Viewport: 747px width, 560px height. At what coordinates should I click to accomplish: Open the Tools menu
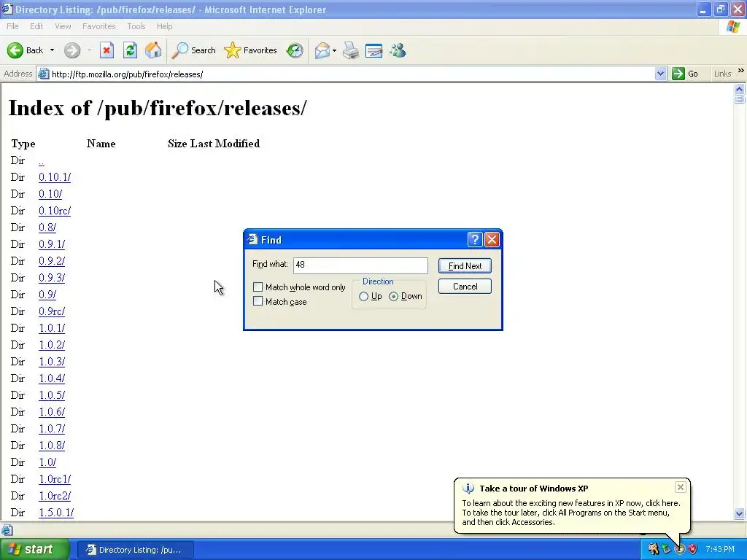pyautogui.click(x=136, y=26)
